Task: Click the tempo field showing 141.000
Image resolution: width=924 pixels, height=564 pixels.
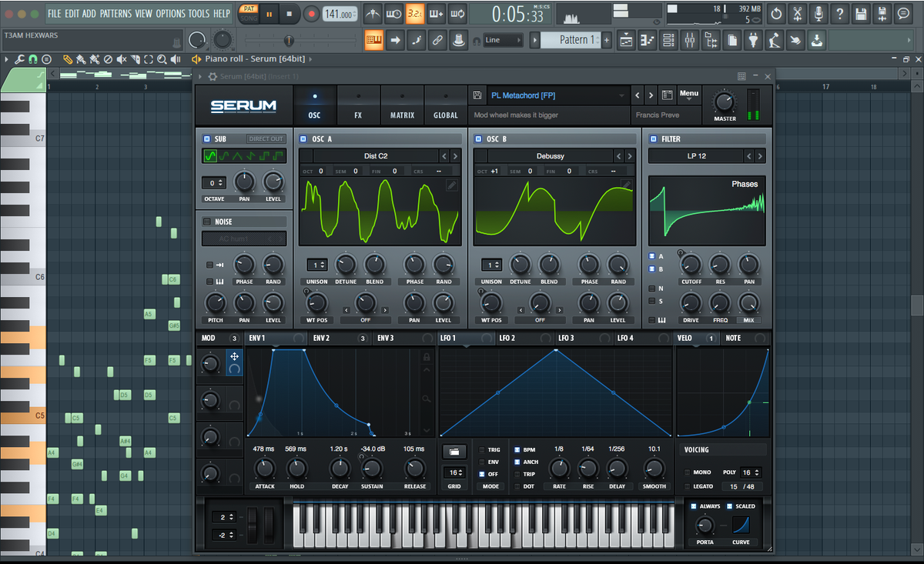Action: pyautogui.click(x=339, y=14)
